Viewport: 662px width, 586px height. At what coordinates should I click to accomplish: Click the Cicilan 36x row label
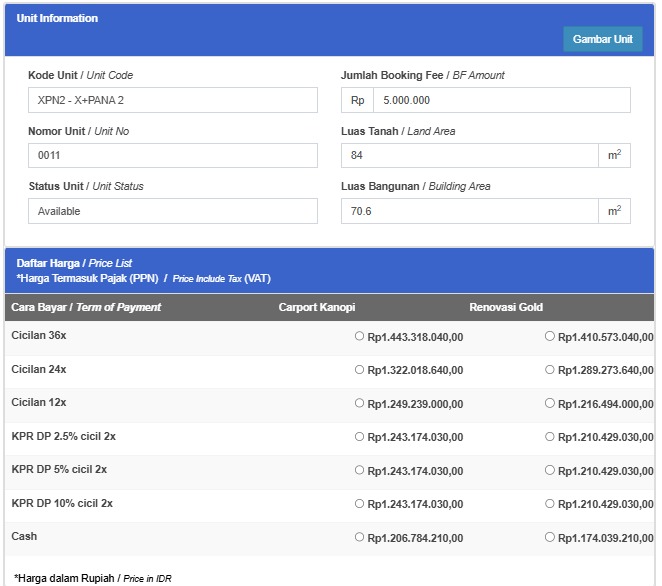39,335
